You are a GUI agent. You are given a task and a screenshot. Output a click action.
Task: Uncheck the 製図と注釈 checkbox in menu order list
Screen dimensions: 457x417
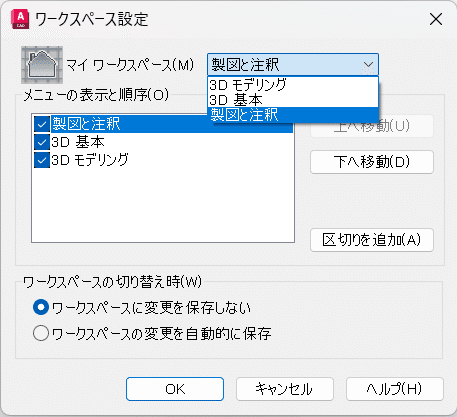coord(42,124)
